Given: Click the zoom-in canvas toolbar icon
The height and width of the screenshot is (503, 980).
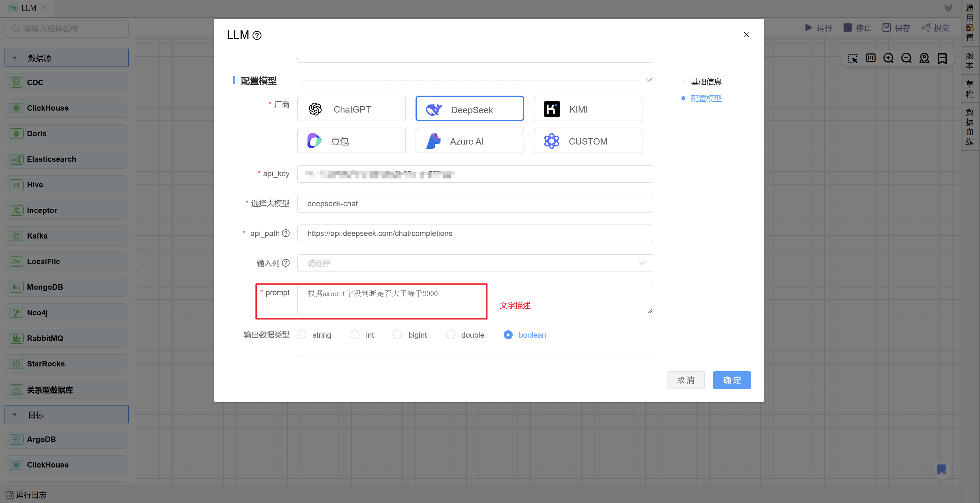Looking at the screenshot, I should point(888,58).
